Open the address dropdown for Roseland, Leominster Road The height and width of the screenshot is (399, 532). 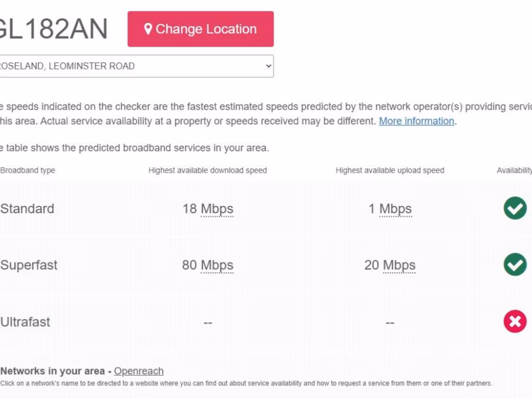[x=135, y=66]
